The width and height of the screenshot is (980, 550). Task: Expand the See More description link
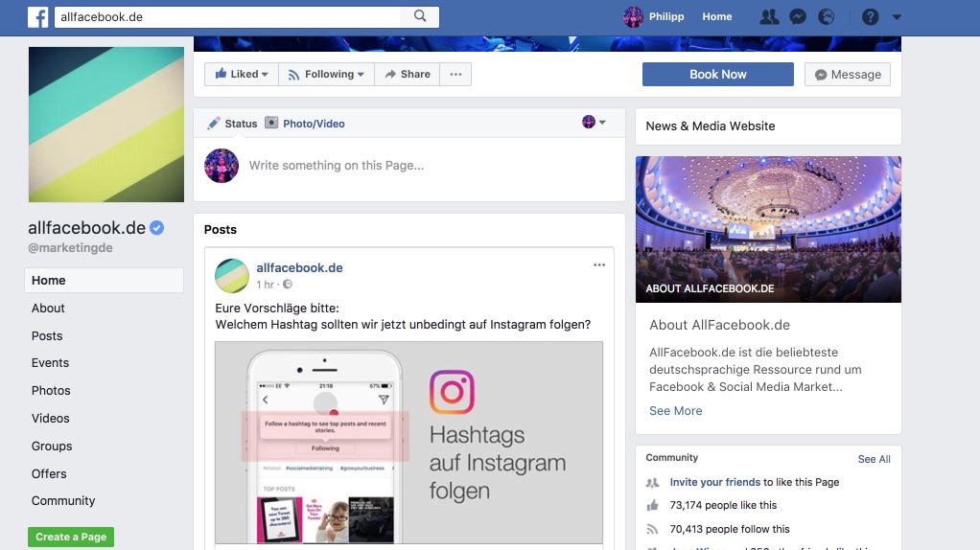(x=676, y=411)
